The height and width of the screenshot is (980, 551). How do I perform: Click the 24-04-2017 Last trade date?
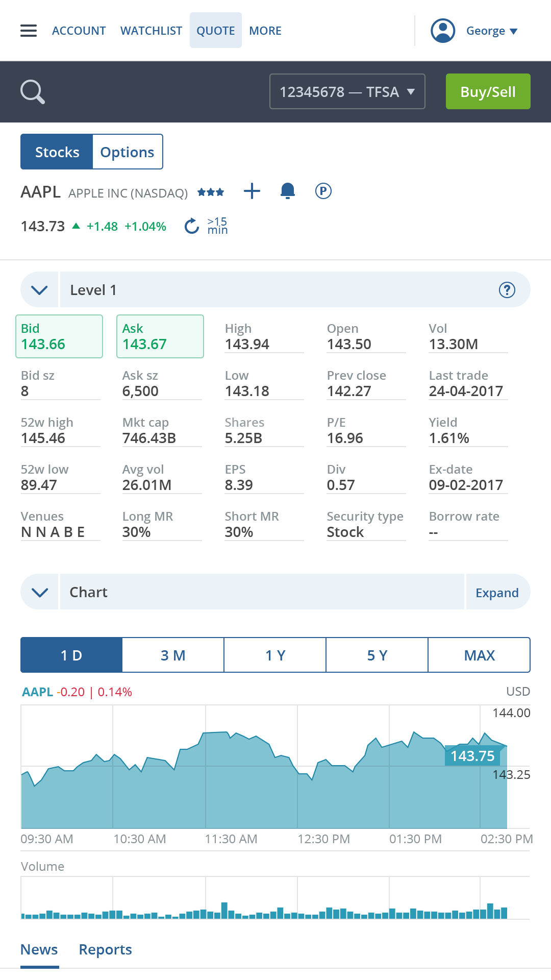pyautogui.click(x=466, y=391)
